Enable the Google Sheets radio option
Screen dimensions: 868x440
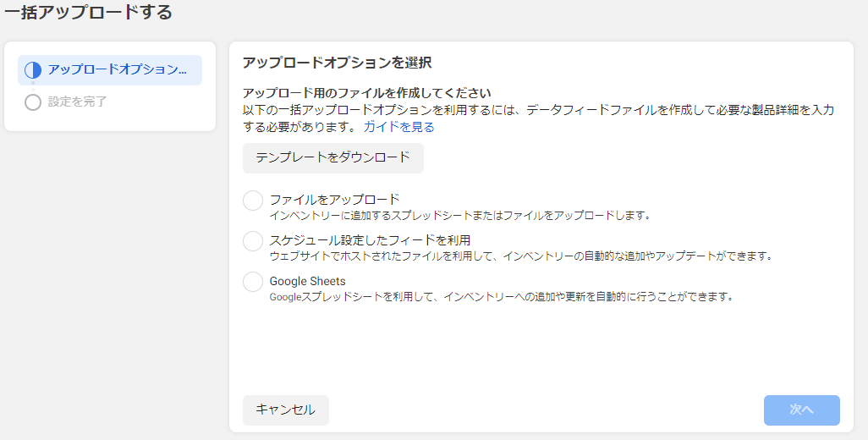pyautogui.click(x=253, y=282)
